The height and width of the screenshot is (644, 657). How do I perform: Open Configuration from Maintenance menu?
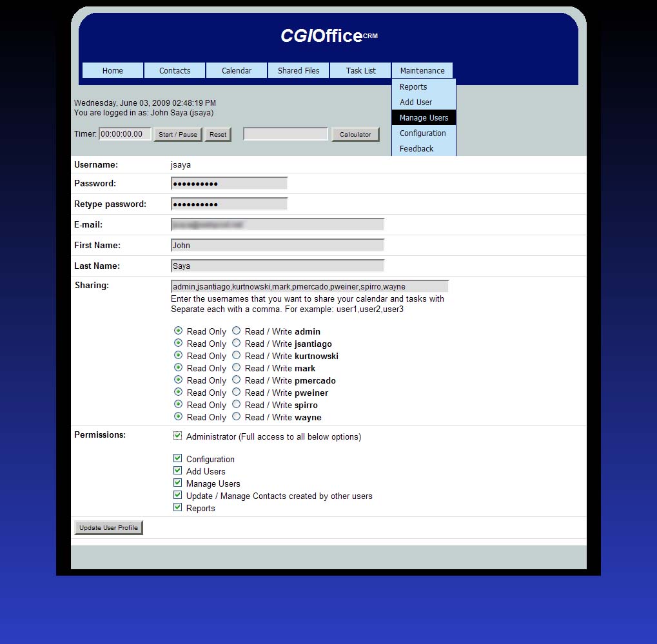coord(424,133)
